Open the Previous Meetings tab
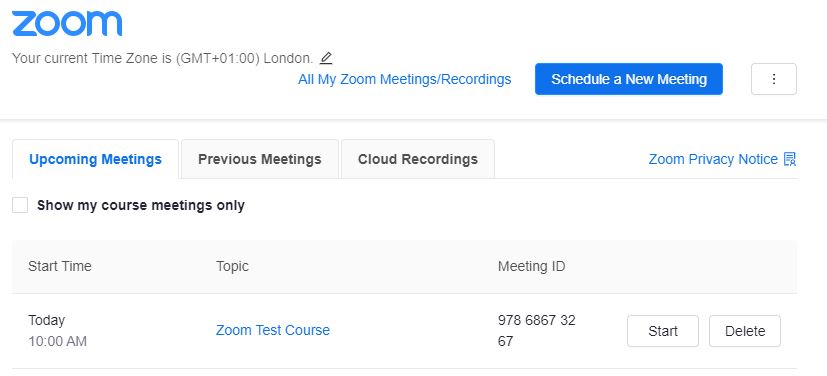This screenshot has height=376, width=827. [x=259, y=159]
